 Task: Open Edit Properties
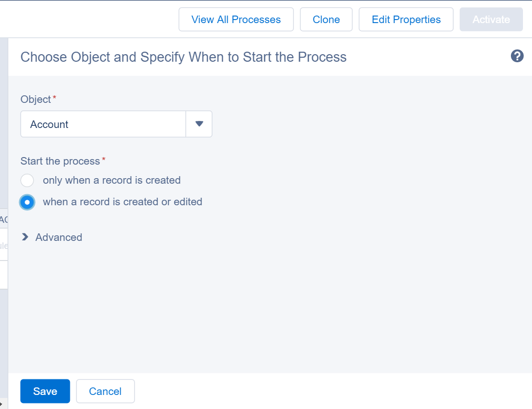406,20
